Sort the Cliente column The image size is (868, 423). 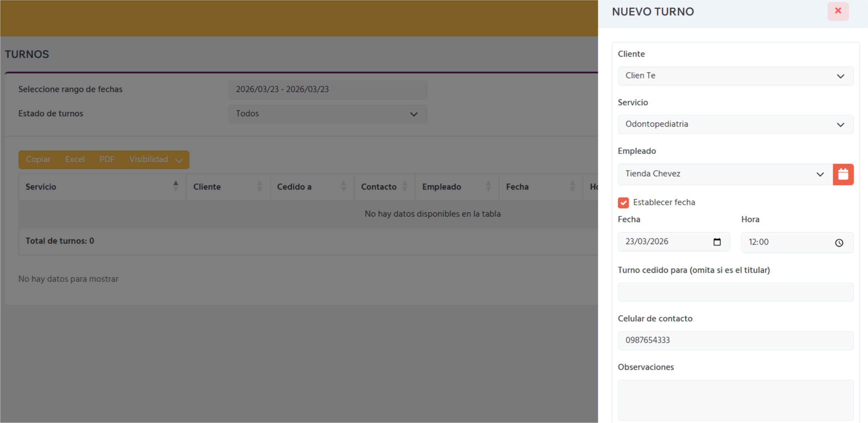[x=260, y=187]
